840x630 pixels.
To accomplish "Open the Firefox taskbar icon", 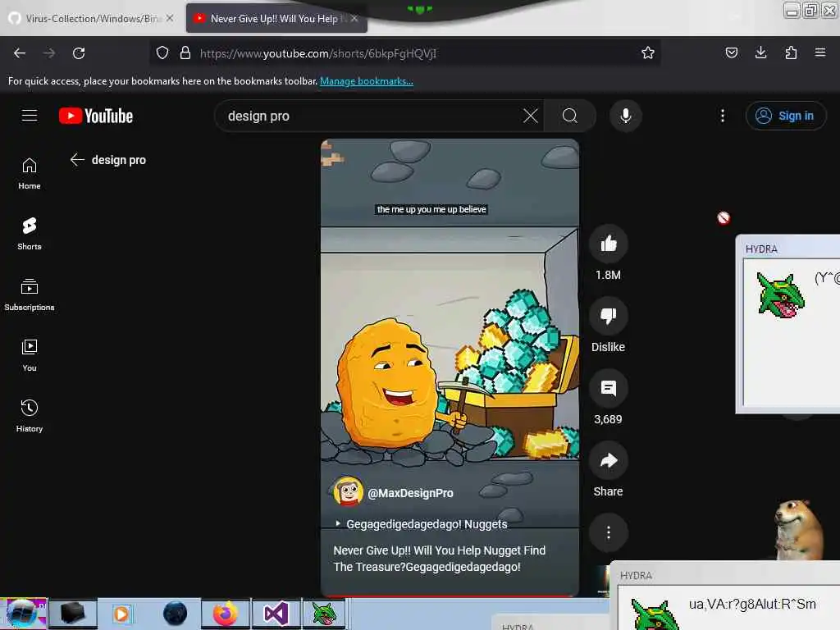I will [225, 614].
